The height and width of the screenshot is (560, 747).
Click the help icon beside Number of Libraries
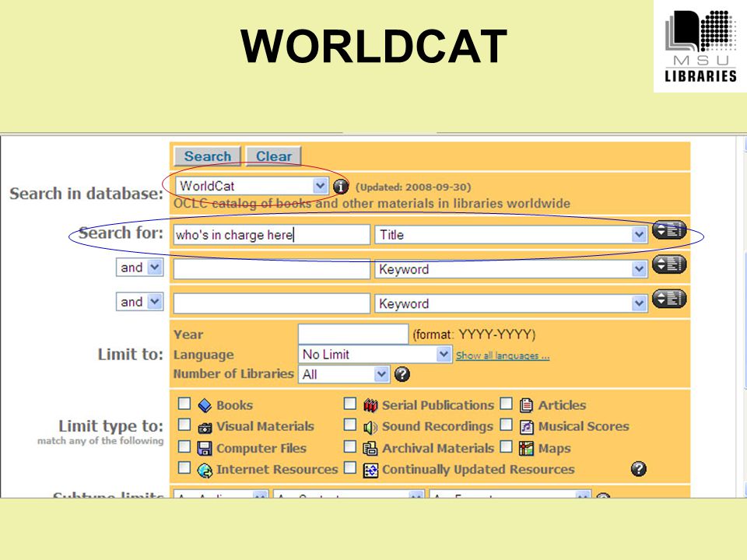[x=402, y=374]
